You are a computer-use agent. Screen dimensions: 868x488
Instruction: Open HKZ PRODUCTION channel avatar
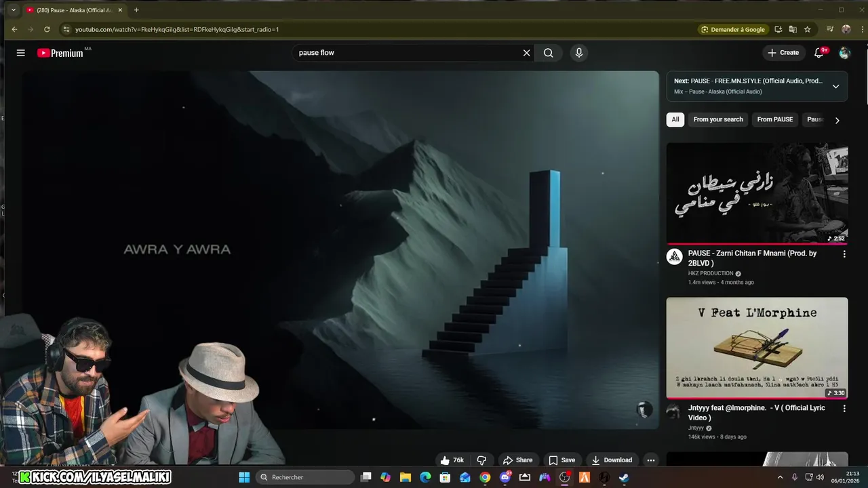674,257
